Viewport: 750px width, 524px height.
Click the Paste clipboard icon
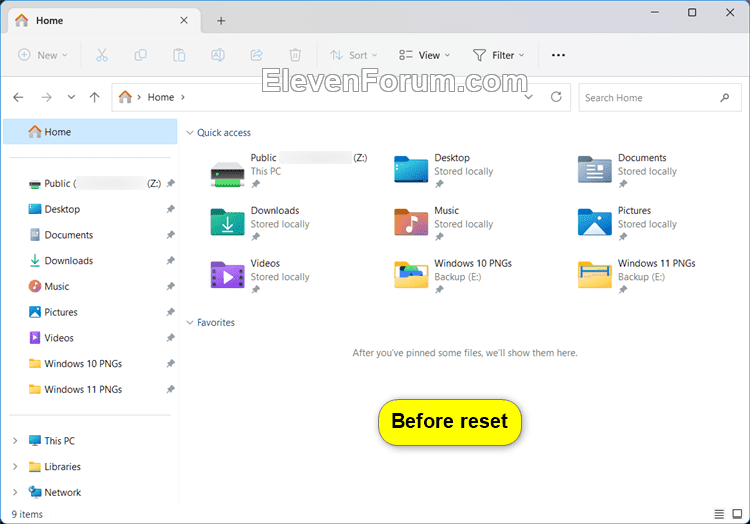pos(179,55)
